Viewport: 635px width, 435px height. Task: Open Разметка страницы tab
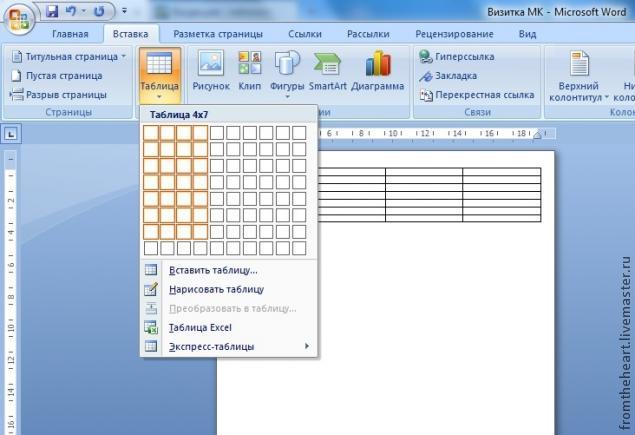point(218,34)
